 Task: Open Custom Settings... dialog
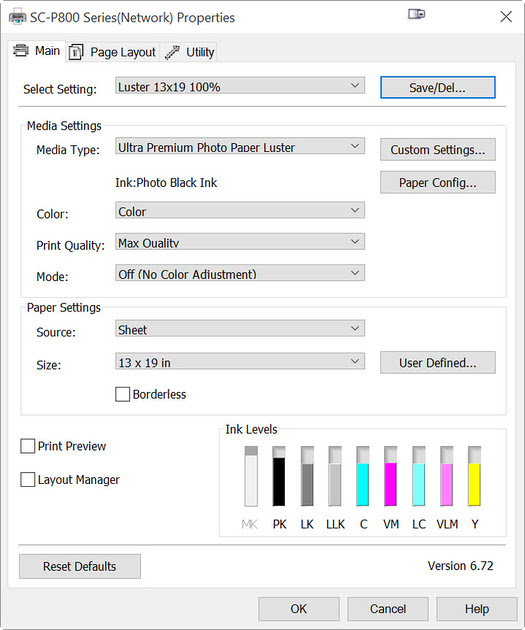pyautogui.click(x=438, y=150)
